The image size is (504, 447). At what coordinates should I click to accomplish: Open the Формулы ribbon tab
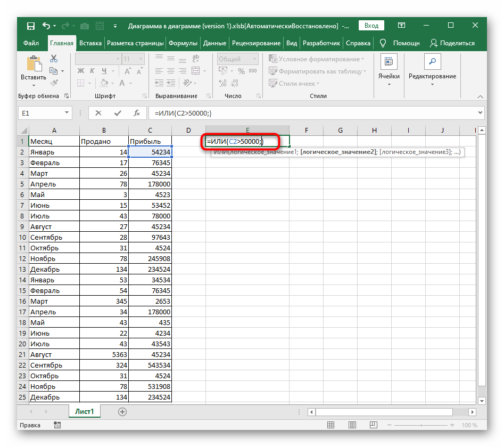click(x=183, y=43)
